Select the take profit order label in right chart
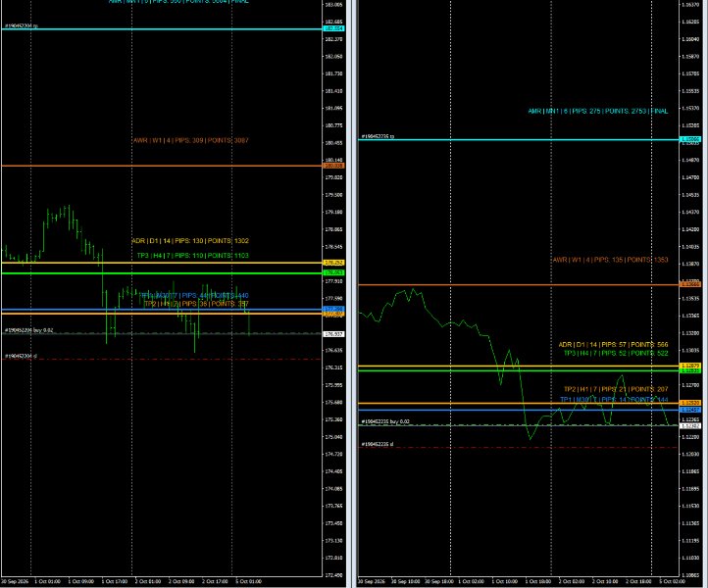The image size is (708, 588). 378,136
